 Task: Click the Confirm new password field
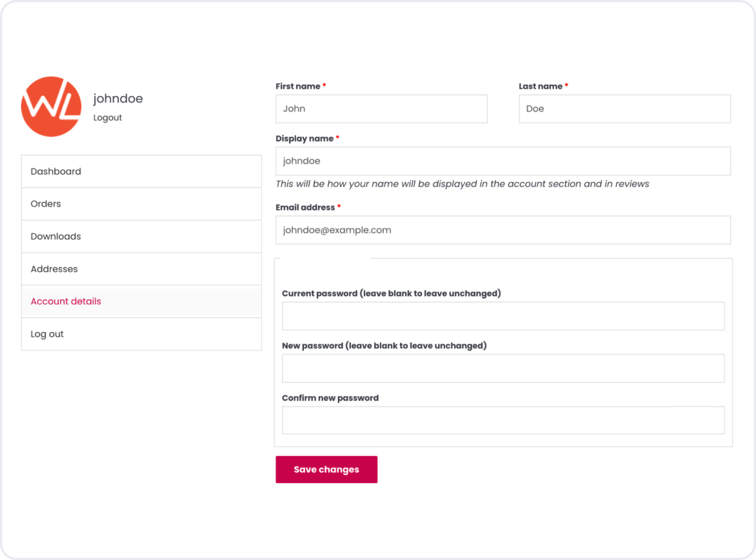503,421
